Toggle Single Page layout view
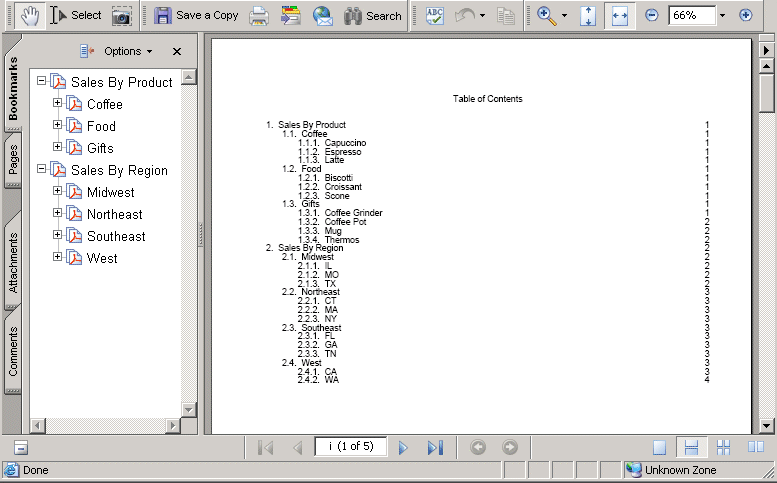777x483 pixels. (x=659, y=448)
